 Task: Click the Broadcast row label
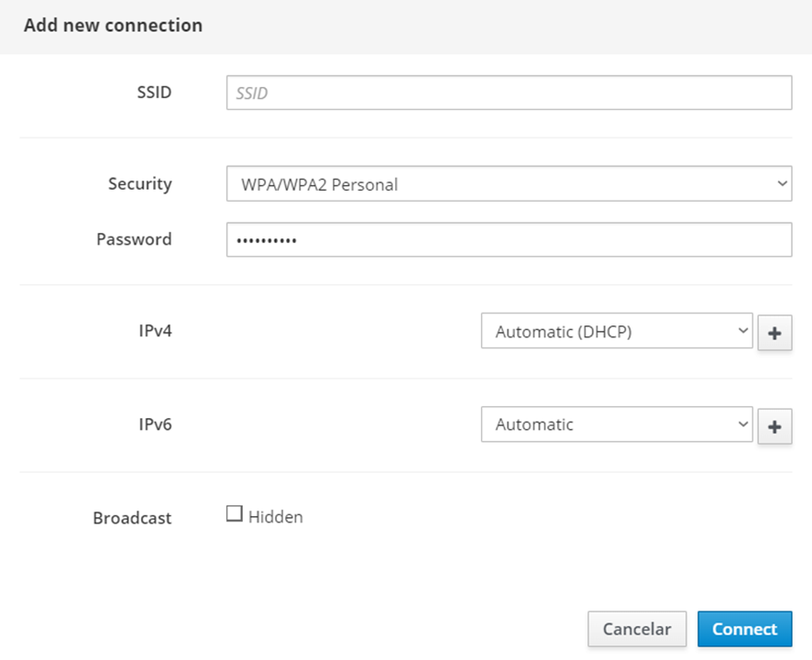pyautogui.click(x=132, y=518)
